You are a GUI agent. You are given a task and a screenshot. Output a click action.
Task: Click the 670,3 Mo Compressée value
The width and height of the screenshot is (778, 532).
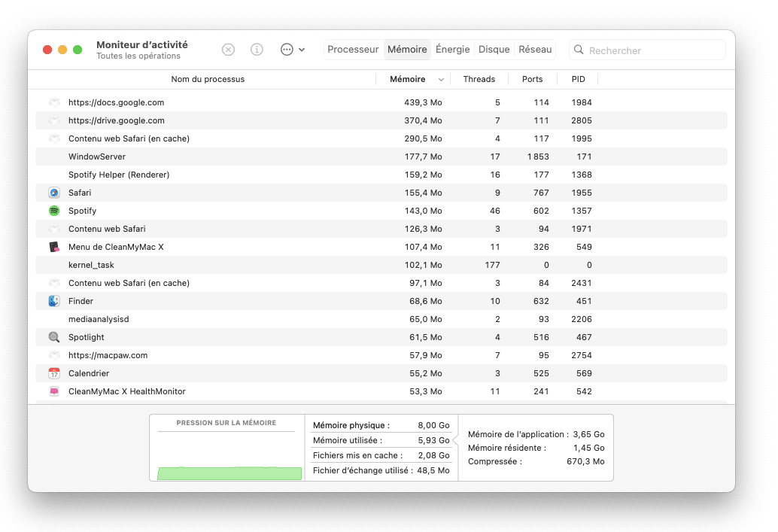(x=585, y=461)
